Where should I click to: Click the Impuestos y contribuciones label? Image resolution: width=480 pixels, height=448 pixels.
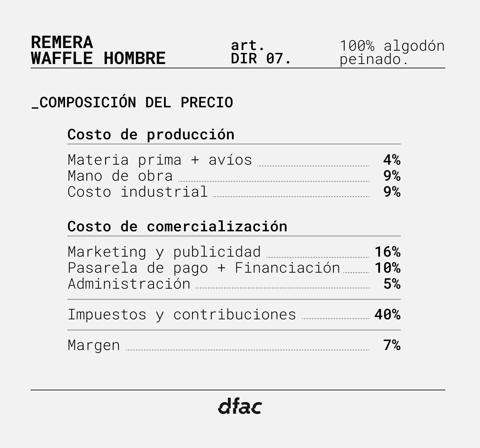click(x=182, y=315)
